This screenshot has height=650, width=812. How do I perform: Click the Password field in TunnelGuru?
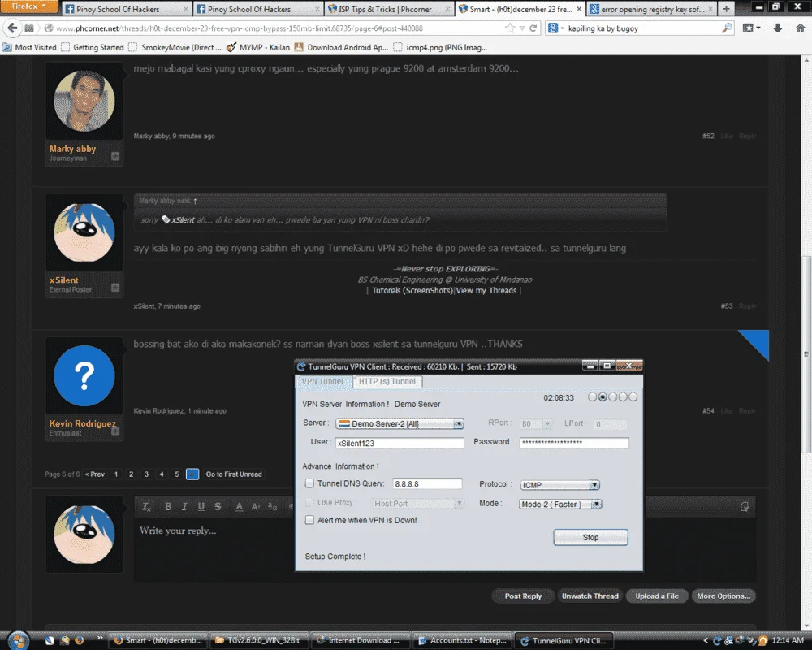click(x=574, y=443)
